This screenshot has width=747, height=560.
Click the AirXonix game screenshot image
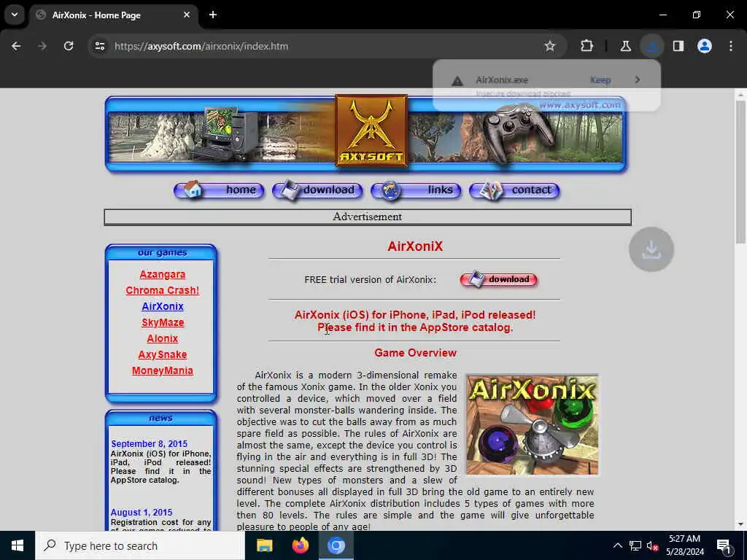532,425
